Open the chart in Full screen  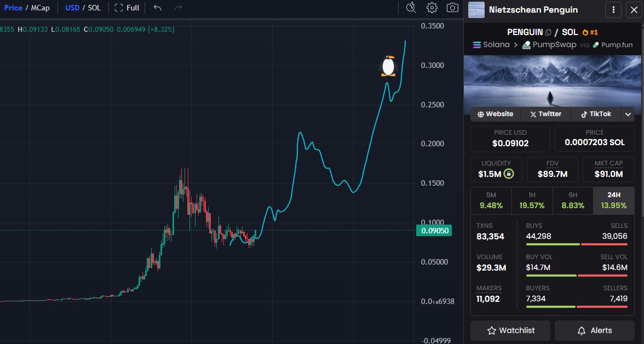coord(127,8)
